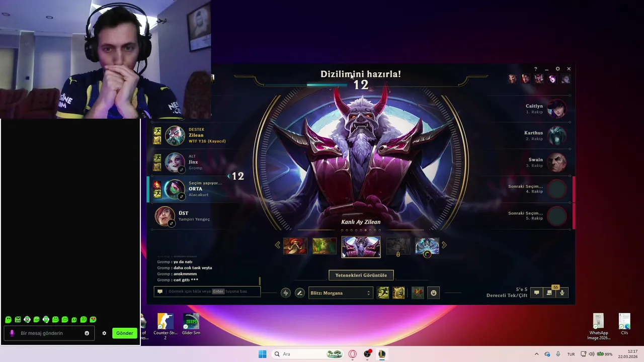Viewport: 644px width, 362px height.
Task: Switch the TUR keyboard language indicator
Action: click(571, 354)
